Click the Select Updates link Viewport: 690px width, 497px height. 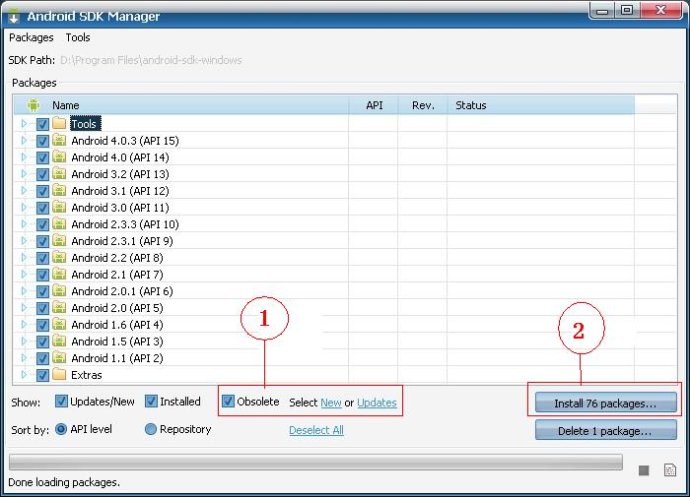(377, 403)
